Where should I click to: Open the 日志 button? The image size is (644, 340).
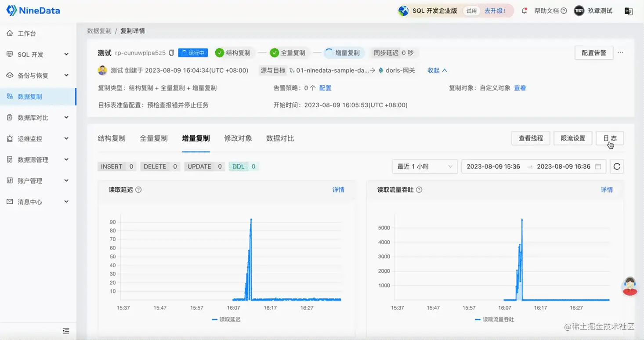(x=610, y=138)
